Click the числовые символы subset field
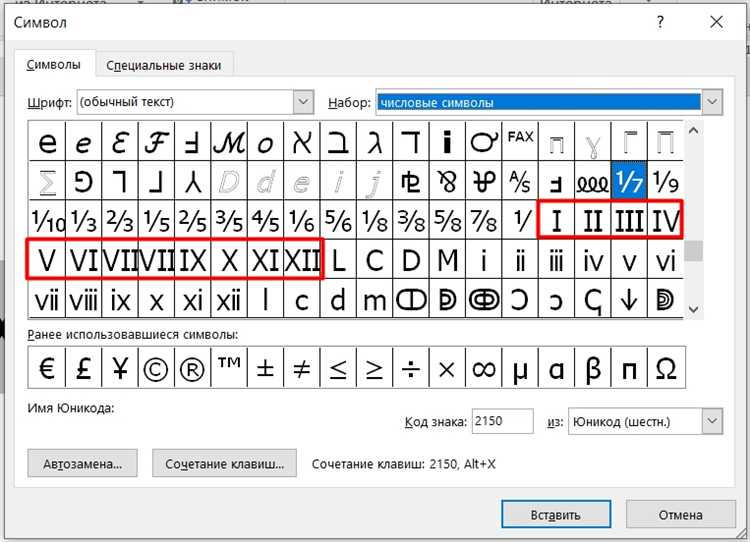Image resolution: width=750 pixels, height=542 pixels. [539, 102]
